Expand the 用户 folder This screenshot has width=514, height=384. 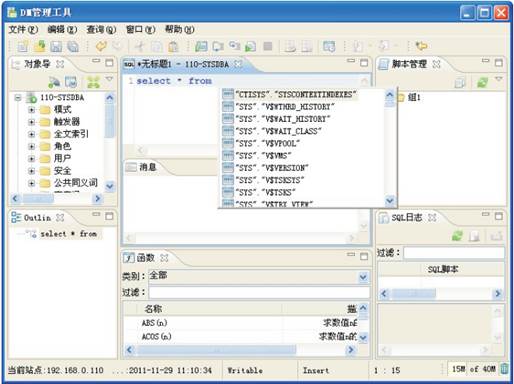click(x=31, y=159)
